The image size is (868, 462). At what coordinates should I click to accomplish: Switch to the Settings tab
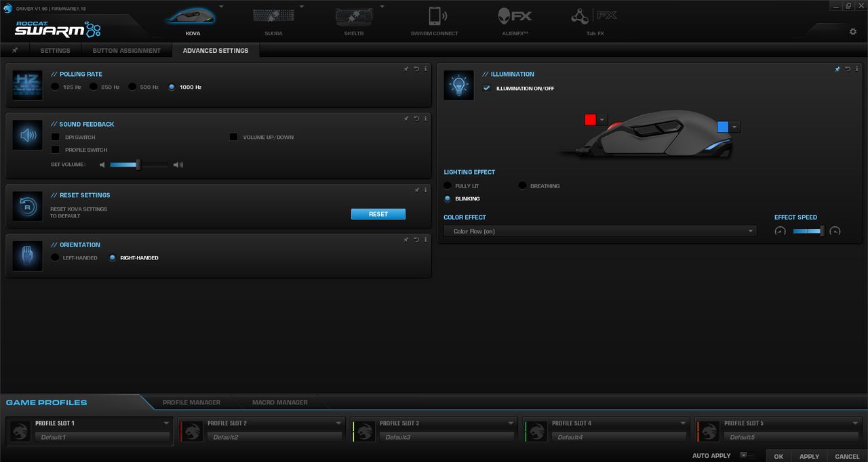click(55, 50)
